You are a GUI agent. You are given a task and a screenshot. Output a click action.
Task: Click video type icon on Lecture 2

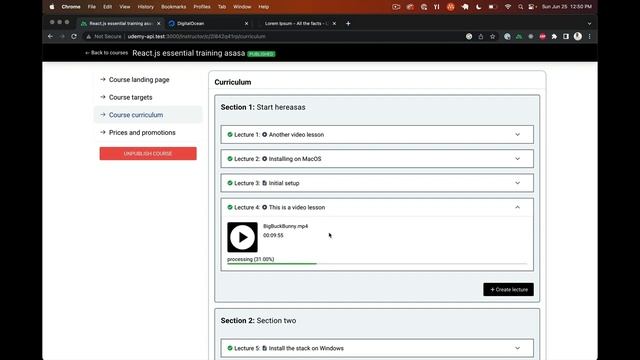(x=264, y=159)
